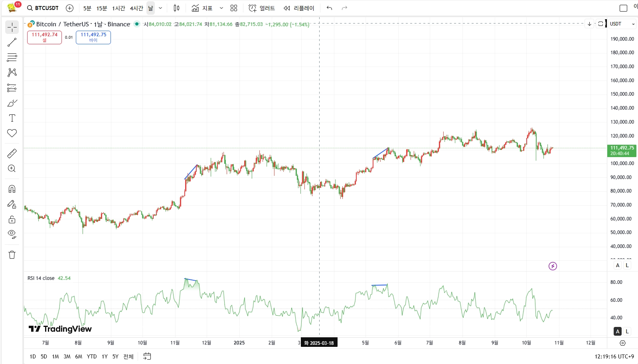Screen dimensions: 638x364
Task: Maximize the main chart pane
Action: (x=600, y=24)
